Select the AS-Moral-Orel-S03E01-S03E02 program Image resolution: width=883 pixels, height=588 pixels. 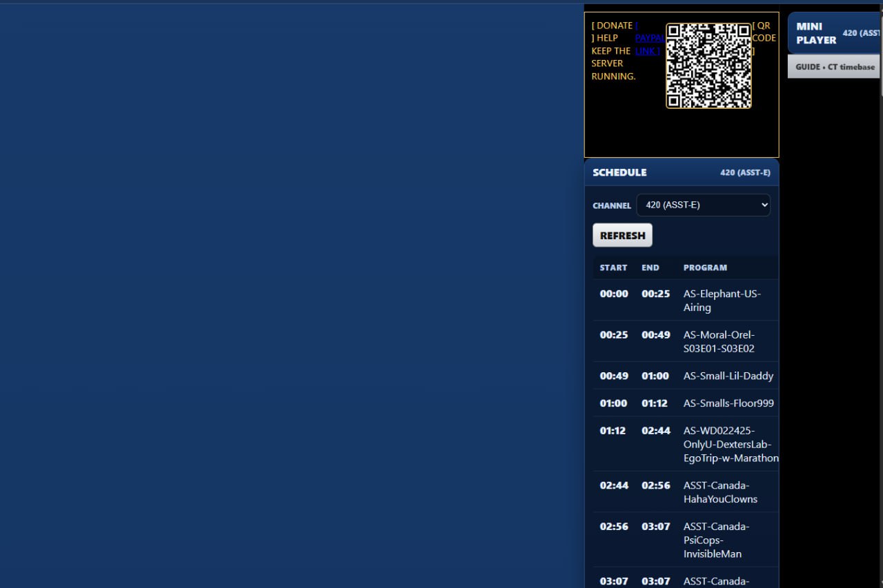[719, 341]
